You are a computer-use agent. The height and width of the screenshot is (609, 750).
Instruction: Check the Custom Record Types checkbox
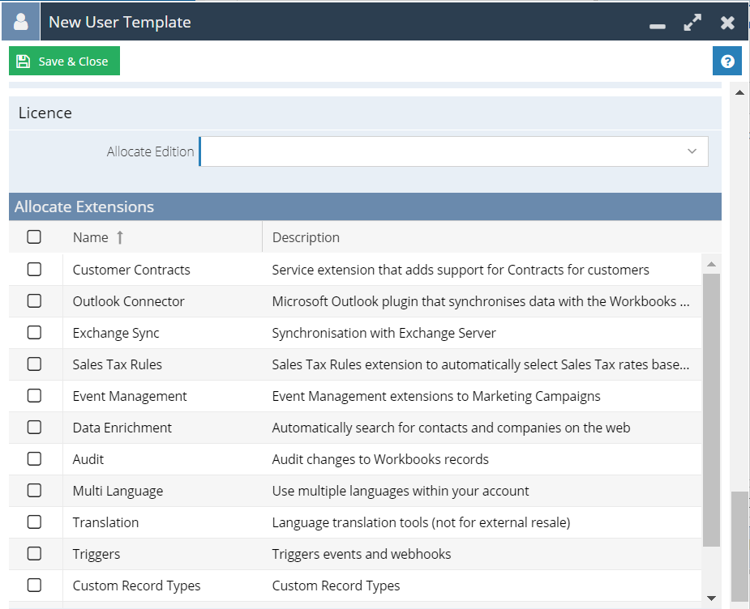click(x=34, y=585)
